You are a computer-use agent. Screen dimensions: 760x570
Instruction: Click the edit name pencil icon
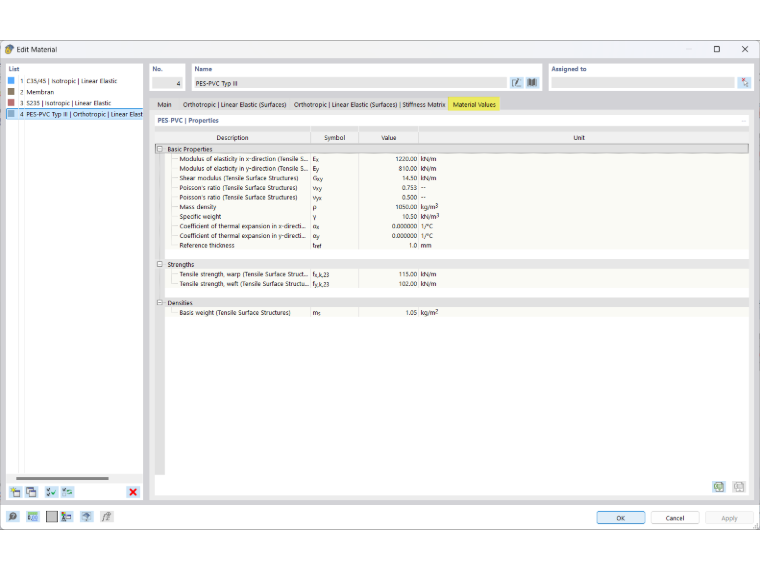pos(516,83)
